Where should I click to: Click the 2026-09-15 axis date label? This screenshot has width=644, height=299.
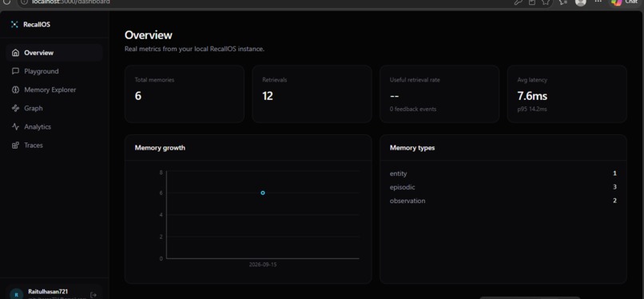click(263, 265)
